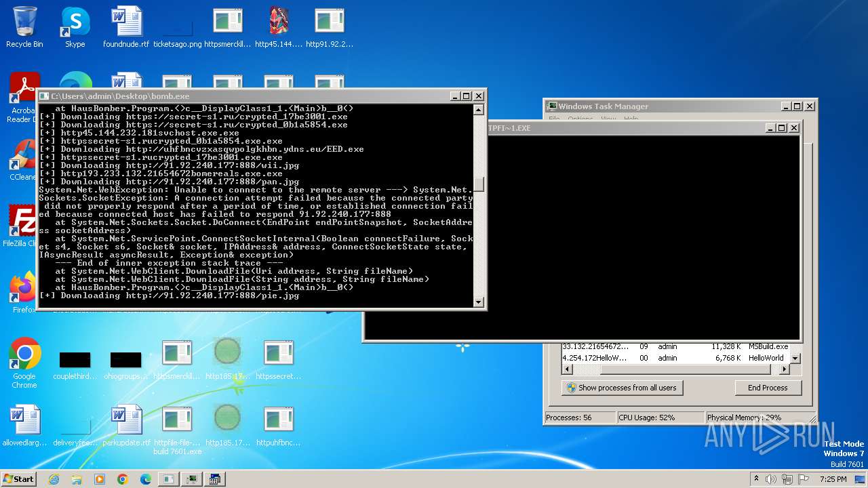Select the HelloWorld process row
This screenshot has width=868, height=488.
point(676,358)
